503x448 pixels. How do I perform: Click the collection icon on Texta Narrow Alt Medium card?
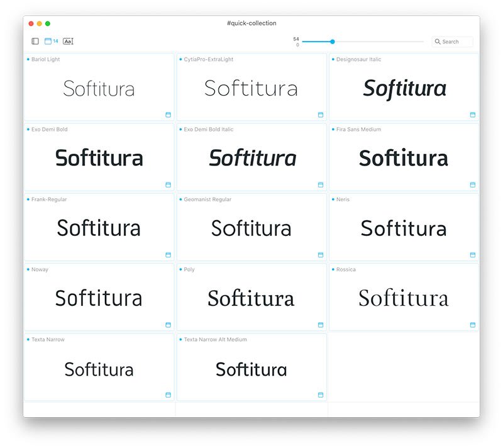click(x=321, y=395)
